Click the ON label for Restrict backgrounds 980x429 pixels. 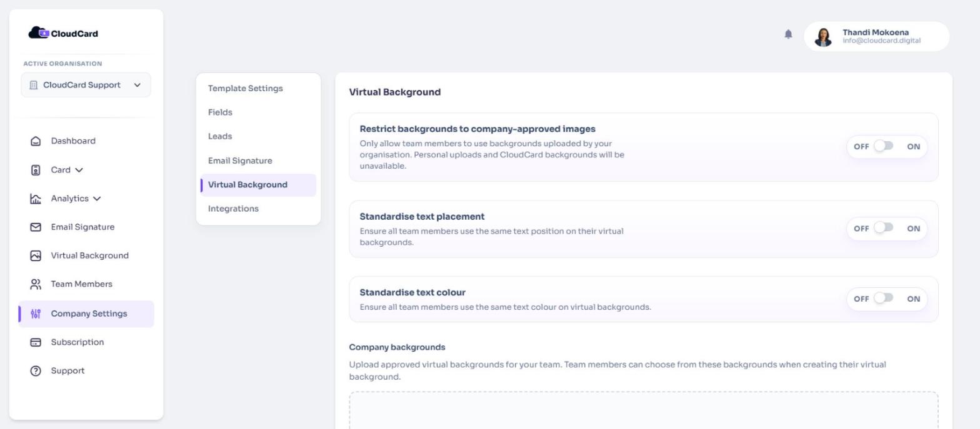click(914, 147)
